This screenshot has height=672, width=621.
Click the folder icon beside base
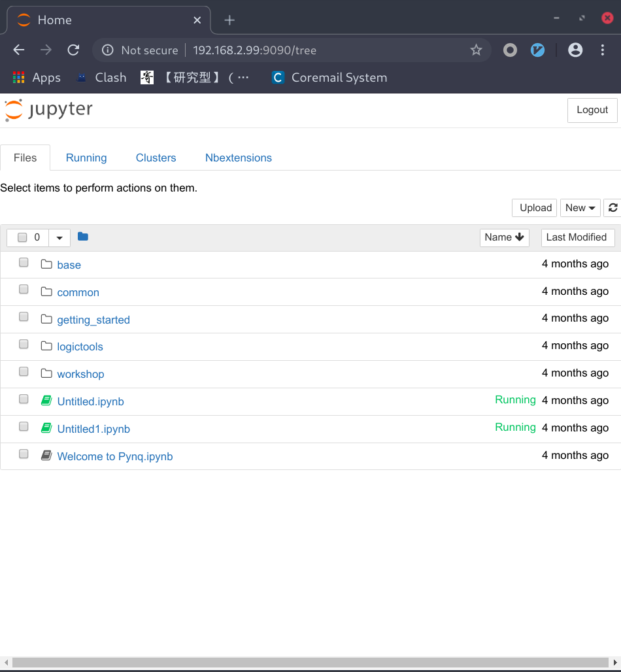click(46, 264)
